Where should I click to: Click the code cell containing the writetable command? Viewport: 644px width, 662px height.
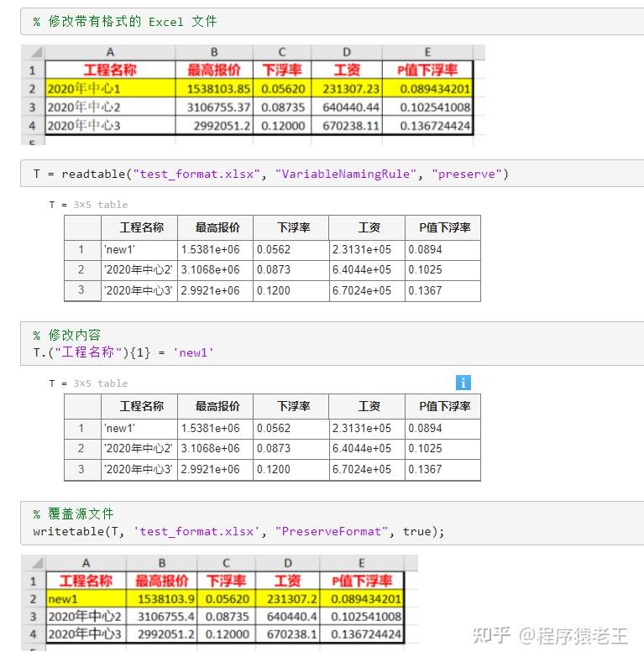pos(332,523)
